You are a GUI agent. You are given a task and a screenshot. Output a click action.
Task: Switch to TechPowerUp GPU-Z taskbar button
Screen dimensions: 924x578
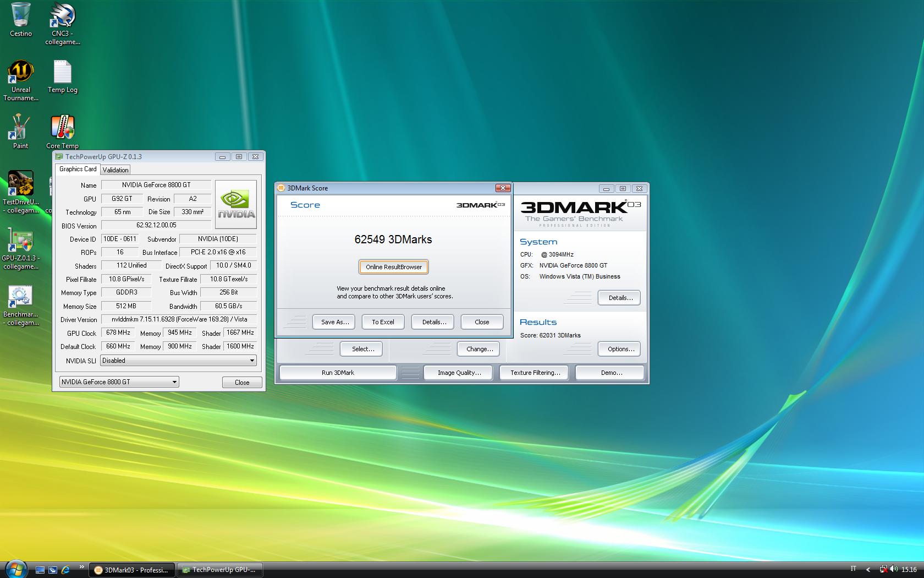click(x=220, y=570)
